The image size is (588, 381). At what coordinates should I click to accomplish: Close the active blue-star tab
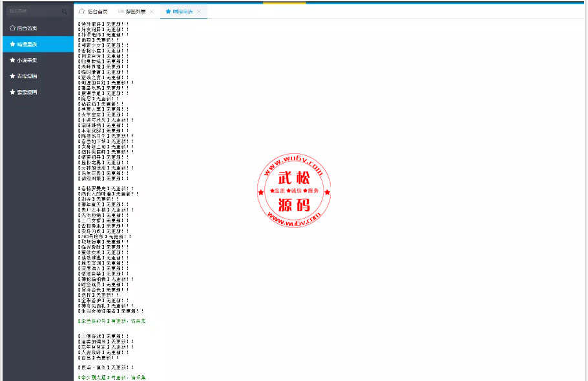click(x=199, y=12)
